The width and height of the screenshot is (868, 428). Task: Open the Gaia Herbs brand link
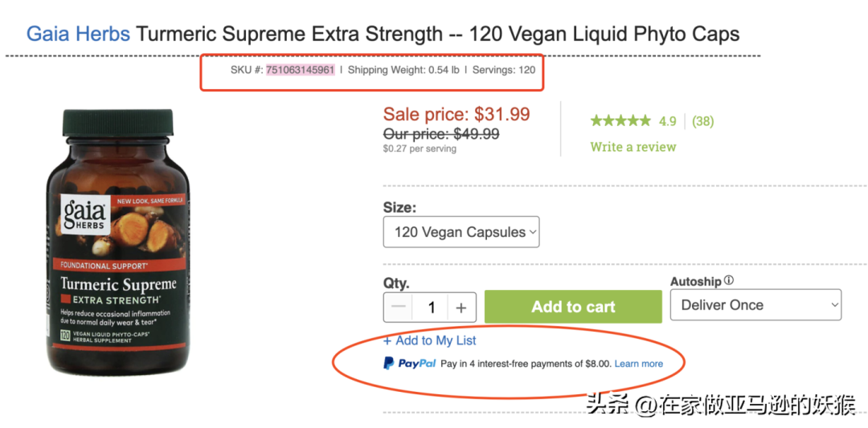click(x=78, y=35)
